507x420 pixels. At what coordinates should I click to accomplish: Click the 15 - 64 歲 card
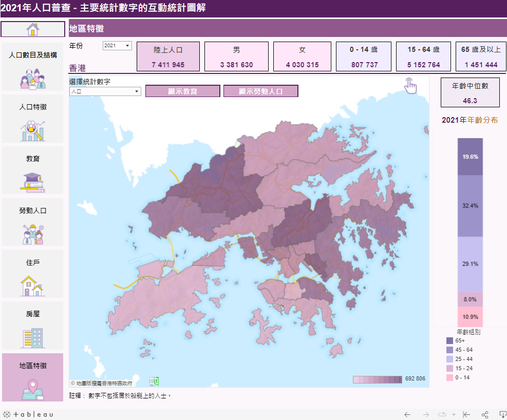pyautogui.click(x=423, y=56)
